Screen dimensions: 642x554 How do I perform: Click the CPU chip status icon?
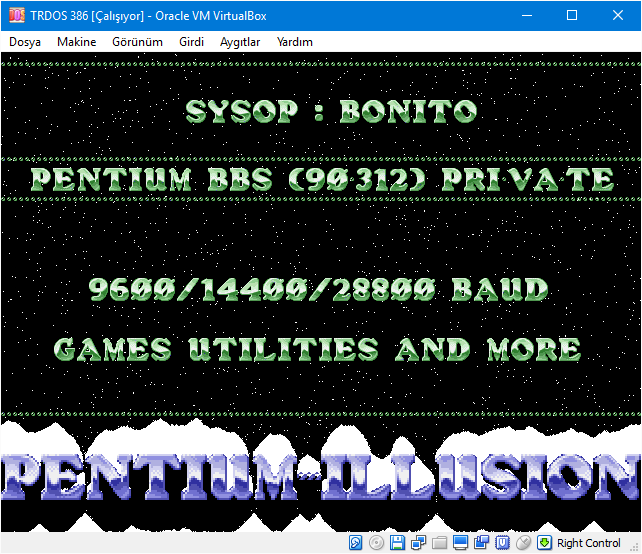(x=502, y=543)
